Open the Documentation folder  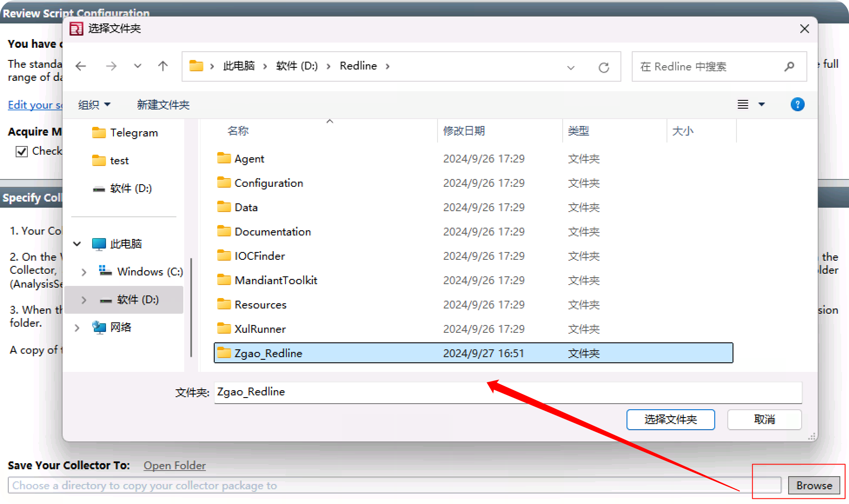click(x=272, y=231)
